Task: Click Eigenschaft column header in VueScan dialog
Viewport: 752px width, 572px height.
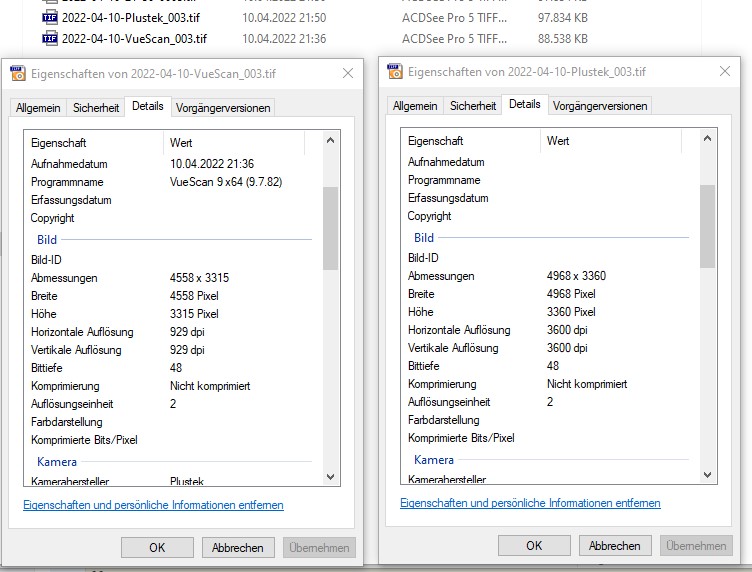Action: (94, 143)
